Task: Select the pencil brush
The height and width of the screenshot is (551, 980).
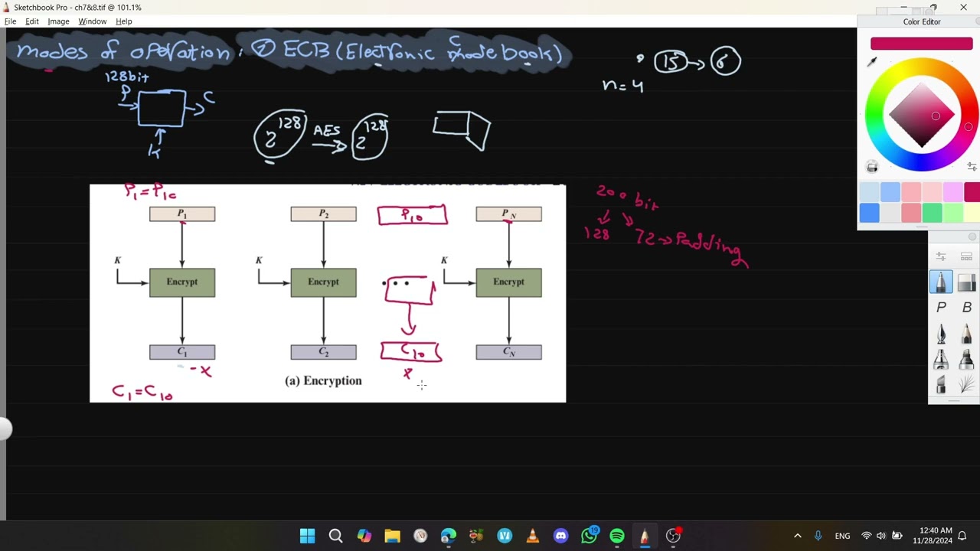Action: tap(966, 334)
